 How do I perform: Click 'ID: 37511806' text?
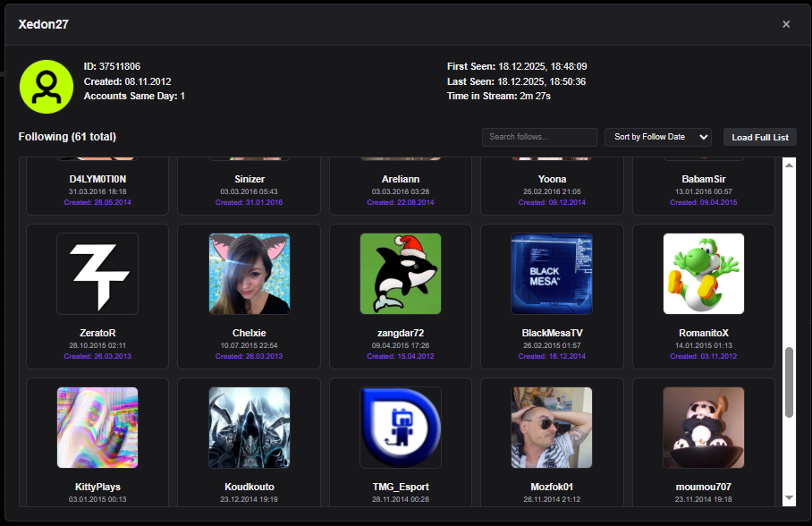coord(112,66)
